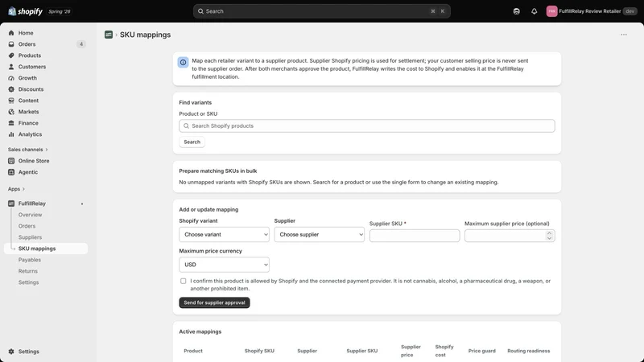This screenshot has width=644, height=362.
Task: Click the store avatar in top bar
Action: point(551,11)
